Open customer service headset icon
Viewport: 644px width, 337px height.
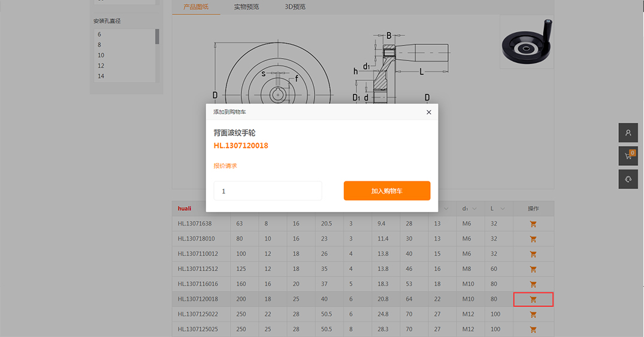(628, 179)
